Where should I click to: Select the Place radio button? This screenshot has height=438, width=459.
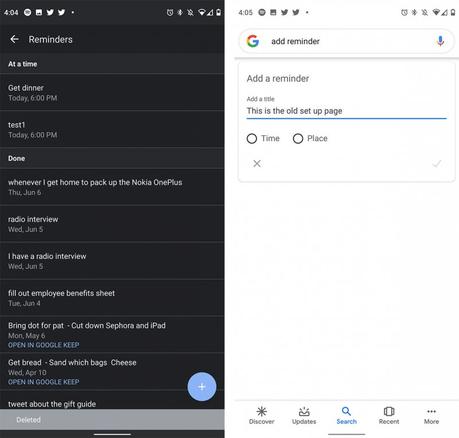(298, 138)
